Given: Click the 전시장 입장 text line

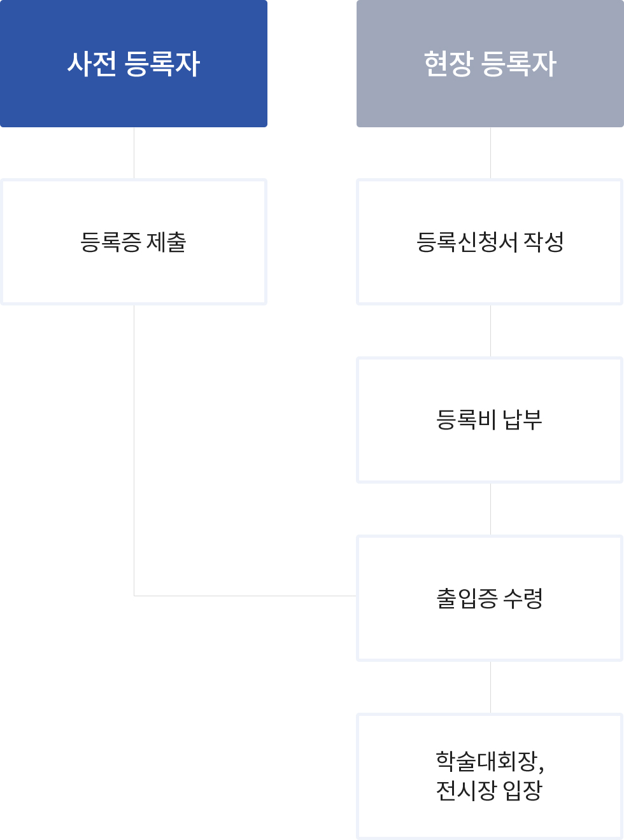Looking at the screenshot, I should tap(490, 790).
